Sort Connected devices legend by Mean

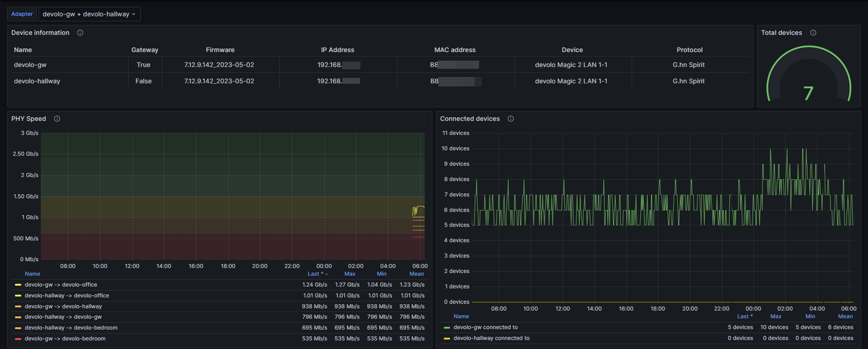coord(845,316)
